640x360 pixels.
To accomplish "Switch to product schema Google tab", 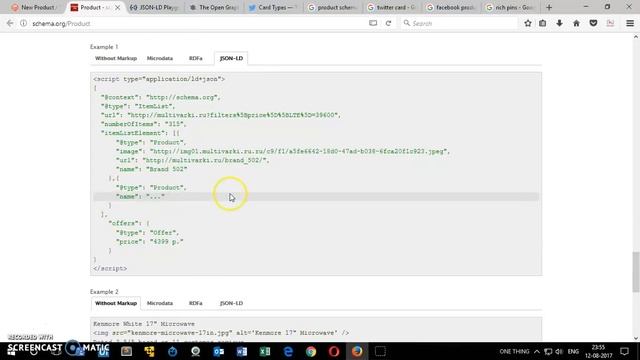I will tap(333, 7).
